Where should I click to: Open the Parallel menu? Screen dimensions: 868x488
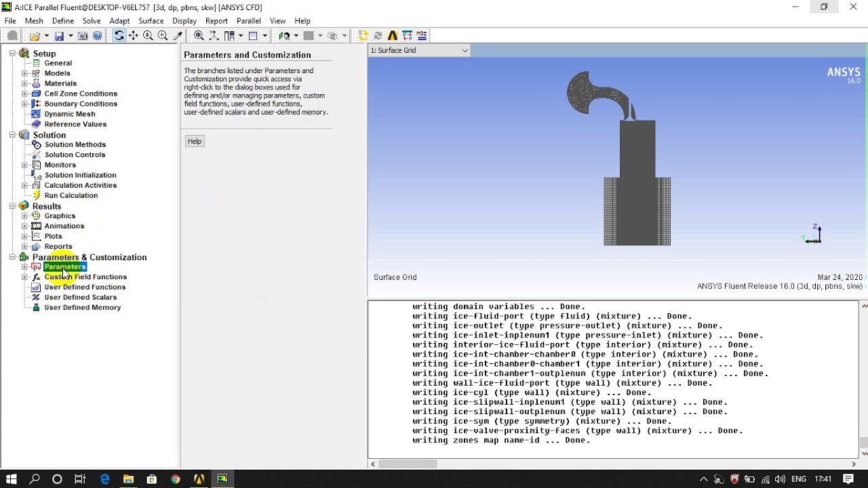click(x=249, y=21)
